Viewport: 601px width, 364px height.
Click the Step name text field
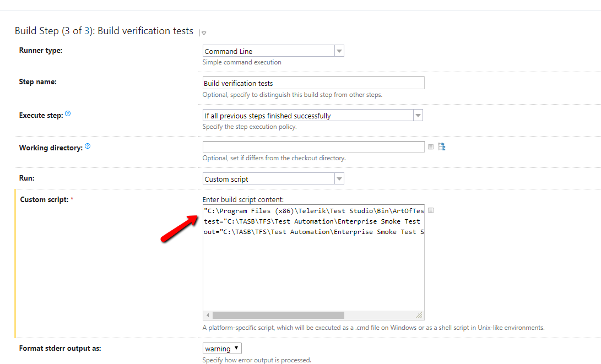click(x=313, y=83)
